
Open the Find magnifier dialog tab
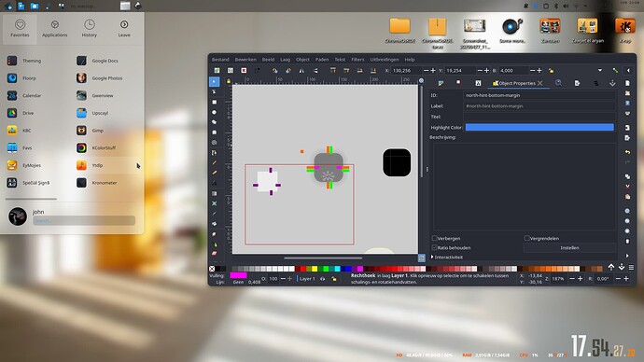(x=558, y=83)
